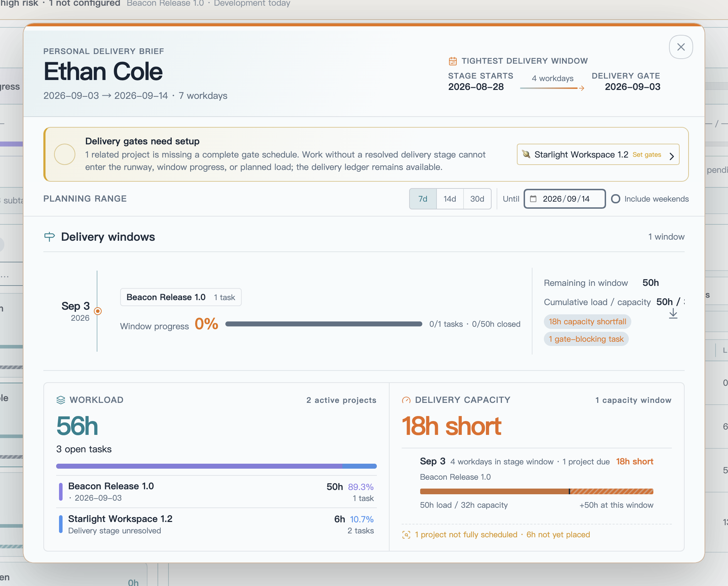Click the '10.7%' share value
The image size is (728, 586).
(x=362, y=519)
